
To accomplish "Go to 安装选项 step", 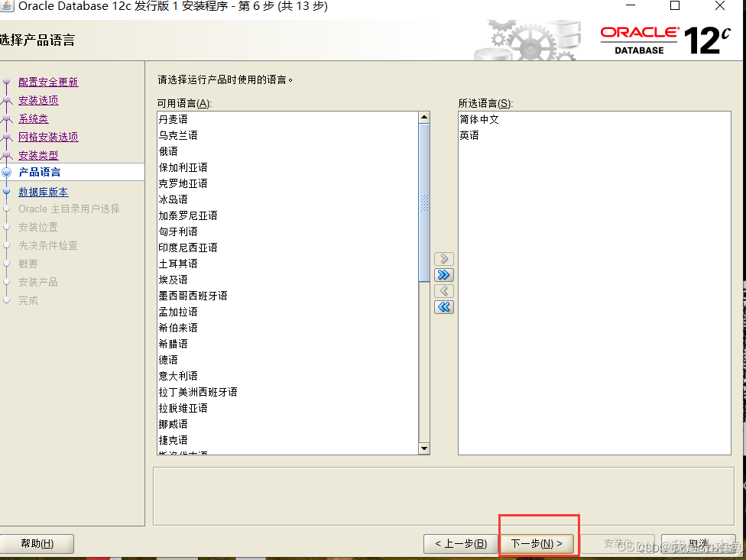I will click(38, 100).
